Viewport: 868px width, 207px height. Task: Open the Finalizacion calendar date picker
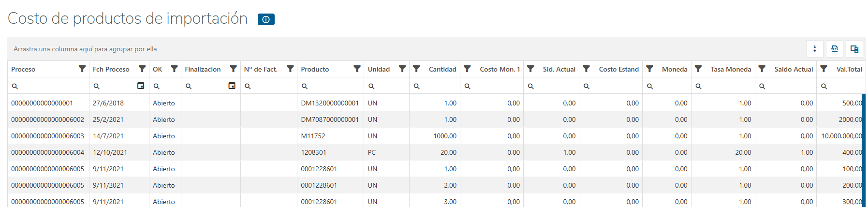point(232,86)
